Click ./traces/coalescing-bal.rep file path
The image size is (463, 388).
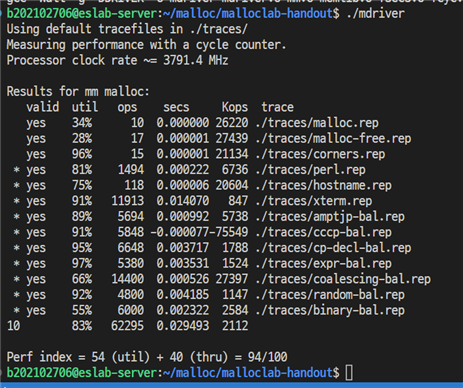click(343, 279)
